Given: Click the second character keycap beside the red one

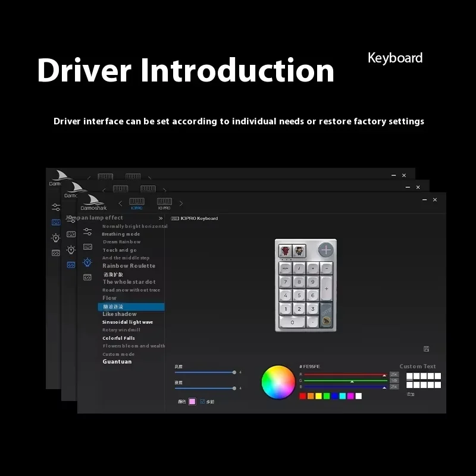Looking at the screenshot, I should coord(299,250).
